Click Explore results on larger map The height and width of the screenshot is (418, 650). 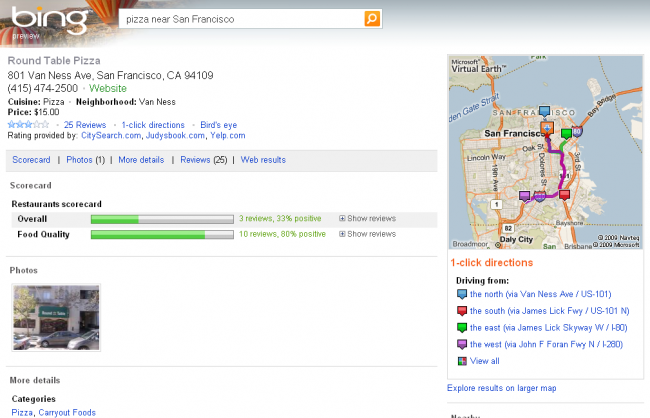[502, 388]
